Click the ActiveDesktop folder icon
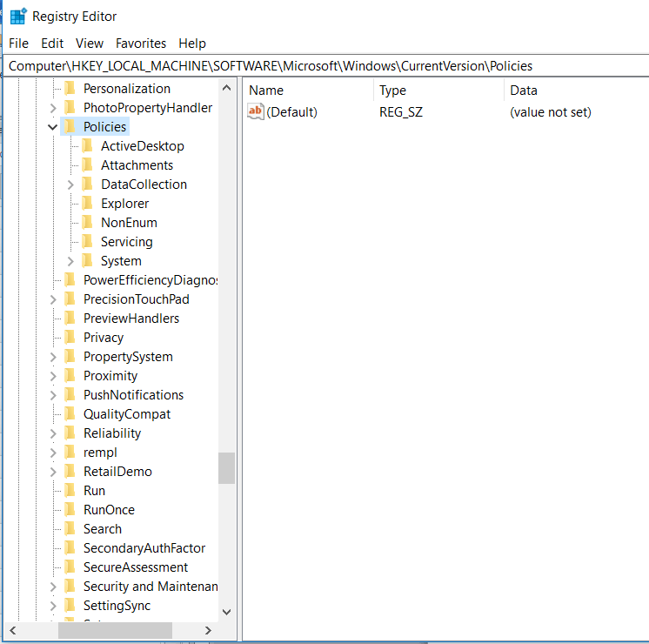 [87, 146]
